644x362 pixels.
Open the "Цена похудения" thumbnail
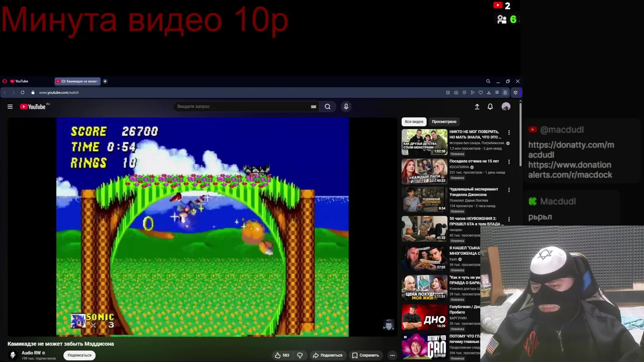coord(424,288)
